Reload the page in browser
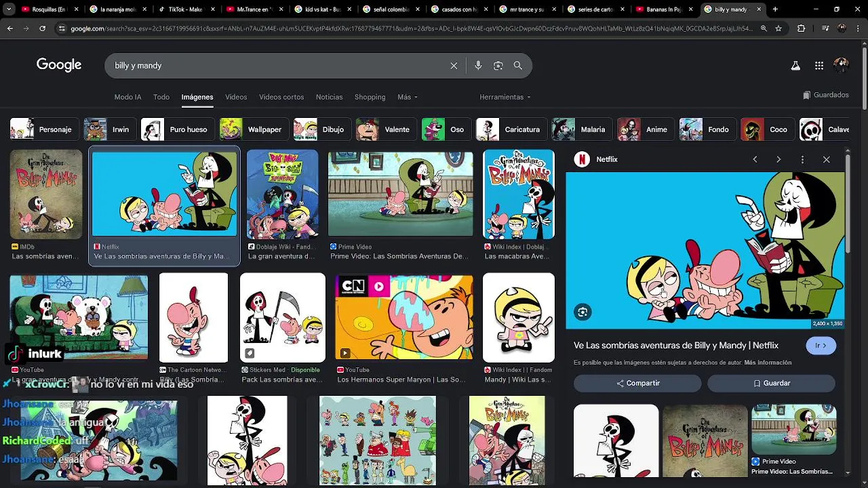 point(42,28)
